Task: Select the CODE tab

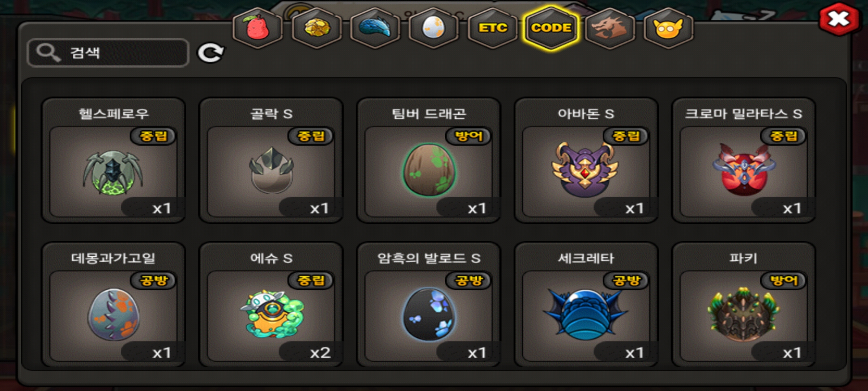Action: (551, 28)
